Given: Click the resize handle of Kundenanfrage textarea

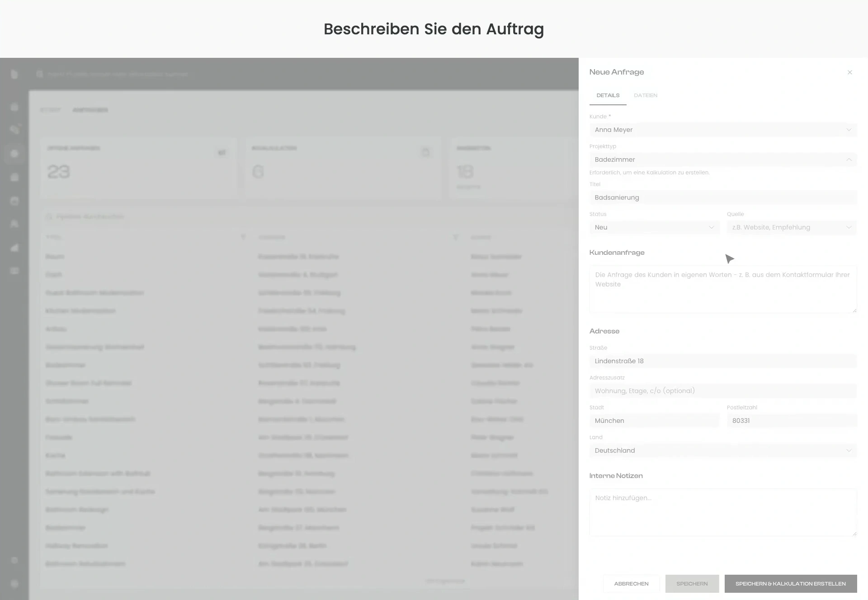Looking at the screenshot, I should click(x=854, y=310).
